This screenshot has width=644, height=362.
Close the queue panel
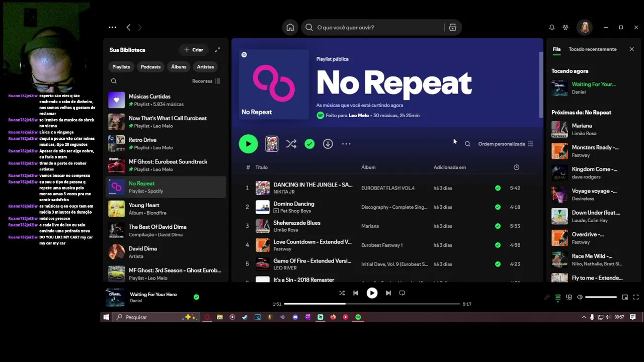coord(631,49)
